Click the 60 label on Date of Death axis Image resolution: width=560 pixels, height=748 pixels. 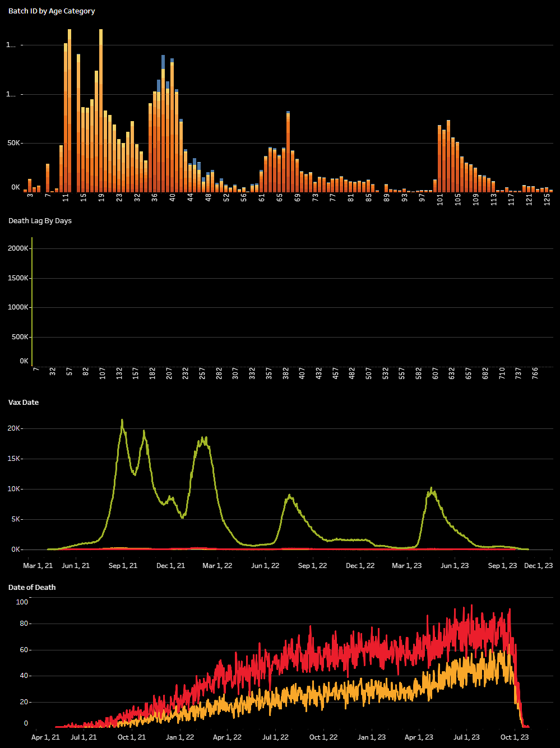[x=24, y=650]
